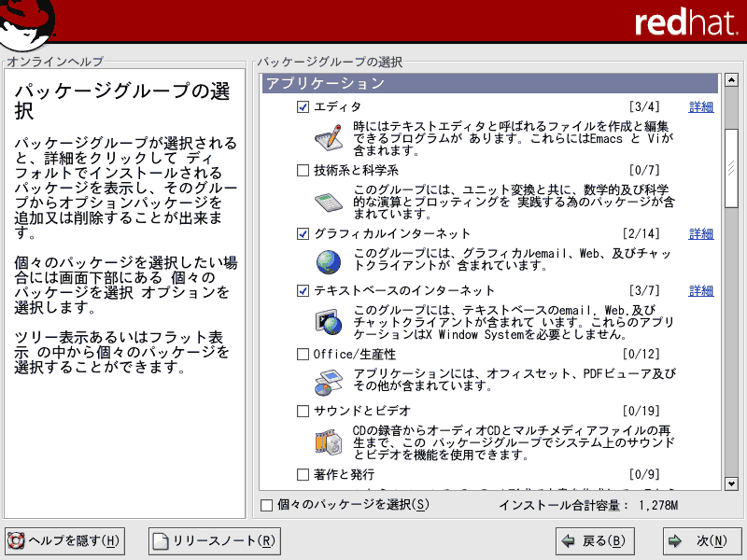
Task: Click the Text-based Internet terminal globe icon
Action: point(329,322)
